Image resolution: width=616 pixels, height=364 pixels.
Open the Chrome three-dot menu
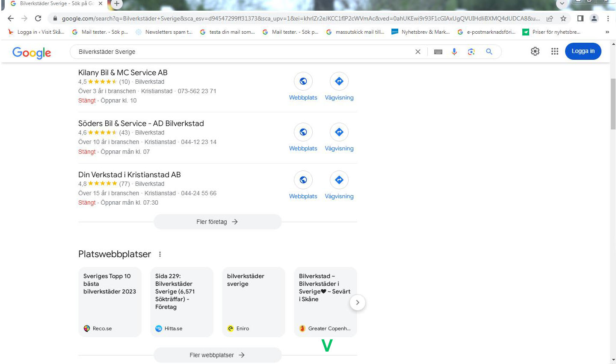(x=608, y=18)
